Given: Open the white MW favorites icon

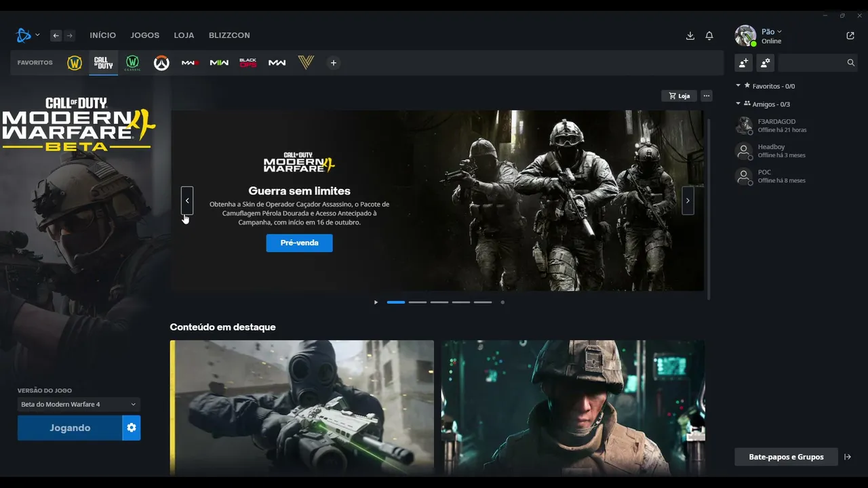Looking at the screenshot, I should click(x=277, y=63).
